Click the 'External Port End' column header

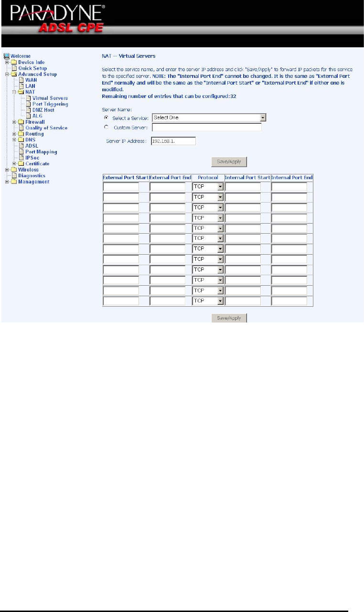(170, 177)
